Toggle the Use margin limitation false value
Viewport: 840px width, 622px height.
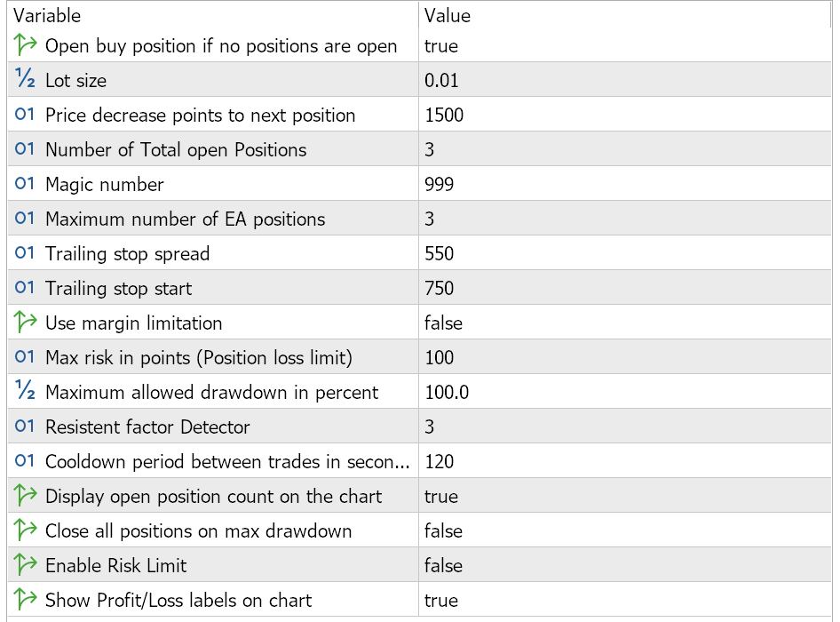point(443,323)
